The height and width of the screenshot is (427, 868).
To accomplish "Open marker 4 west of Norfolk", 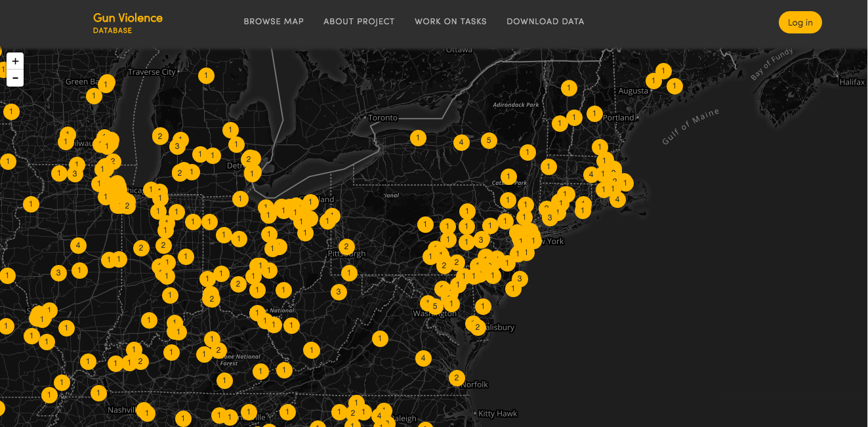I will pos(423,358).
